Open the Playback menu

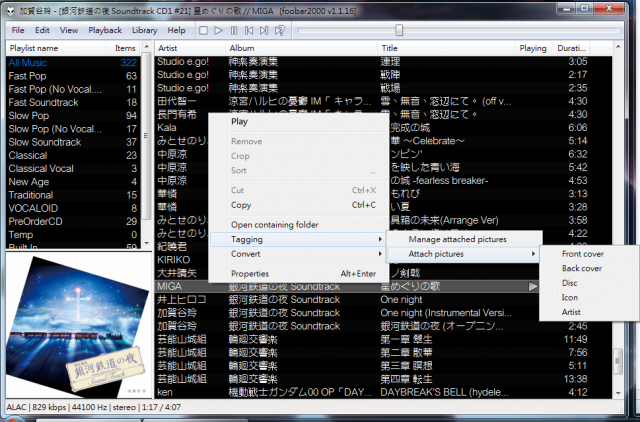(105, 30)
